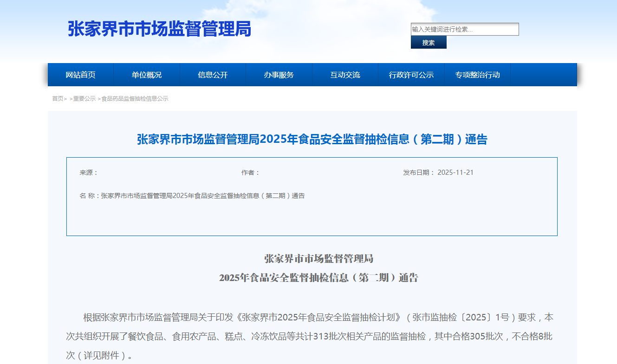Click the 名称 line in the info box
The width and height of the screenshot is (617, 364).
(x=192, y=196)
